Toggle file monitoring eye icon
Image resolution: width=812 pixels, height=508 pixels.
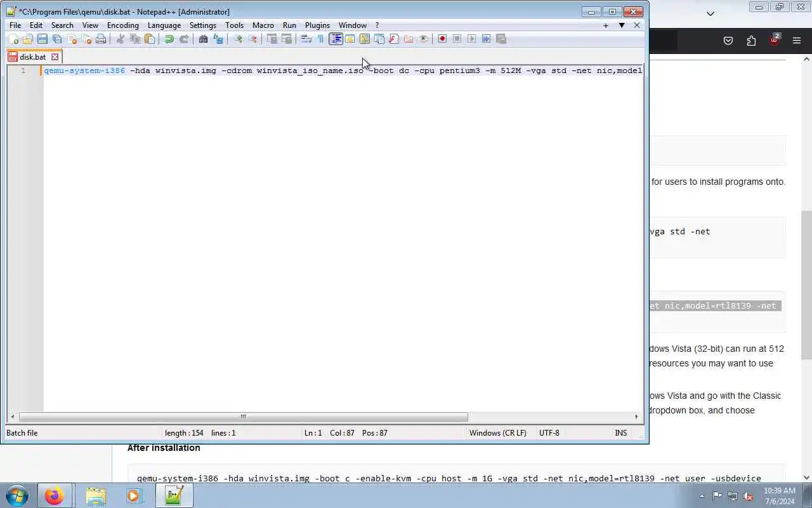[x=423, y=39]
